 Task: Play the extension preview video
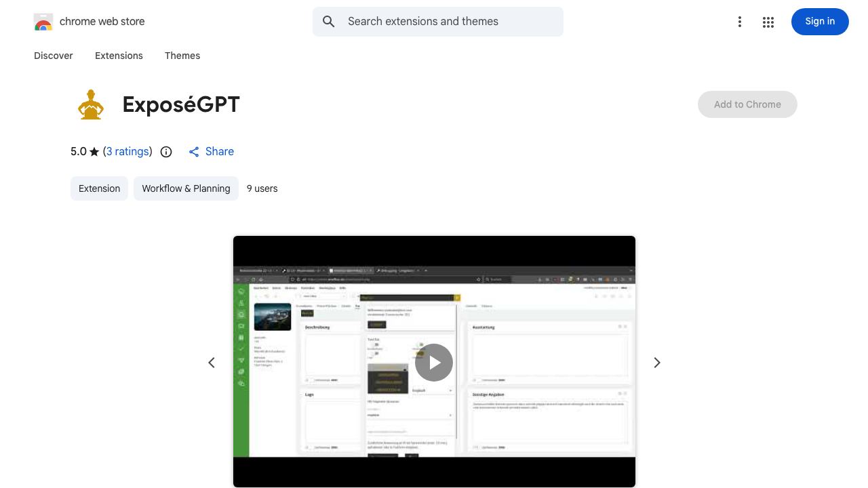tap(434, 363)
